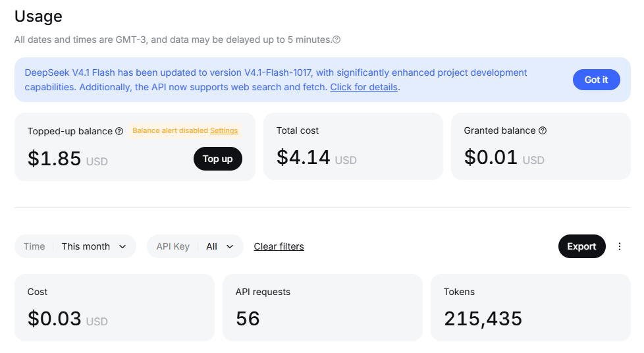Screen dimensions: 644x353
Task: Select the All API Key value
Action: [211, 246]
